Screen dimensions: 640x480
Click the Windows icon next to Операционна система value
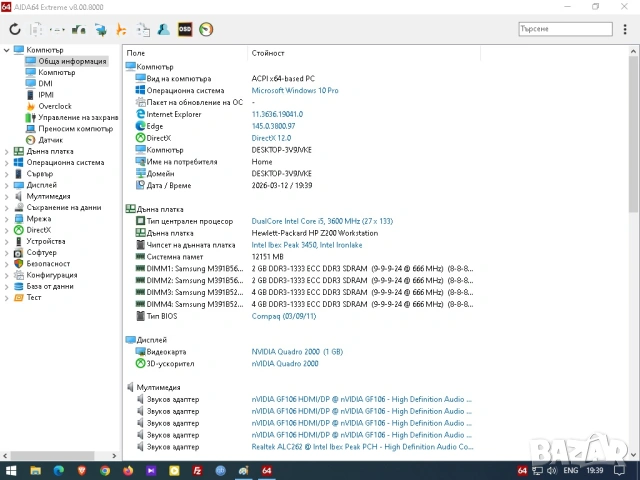[140, 90]
